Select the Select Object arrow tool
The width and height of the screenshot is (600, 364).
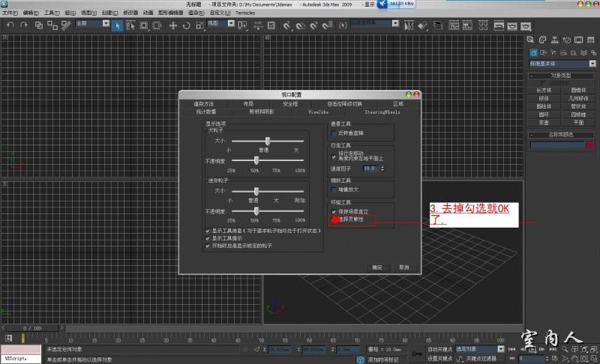117,25
